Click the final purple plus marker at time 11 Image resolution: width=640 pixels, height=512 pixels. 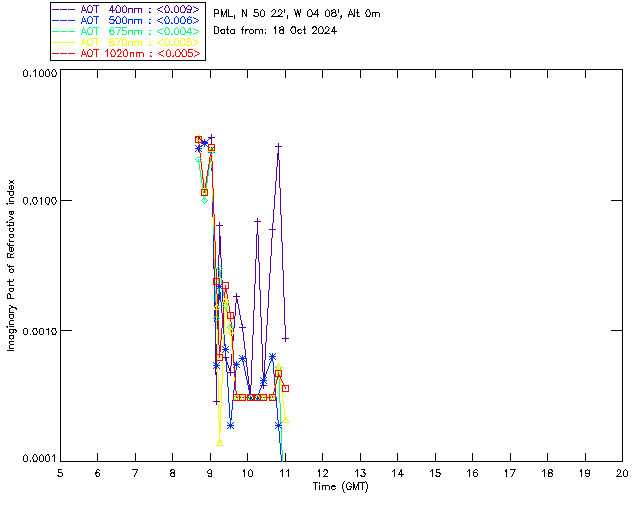286,338
